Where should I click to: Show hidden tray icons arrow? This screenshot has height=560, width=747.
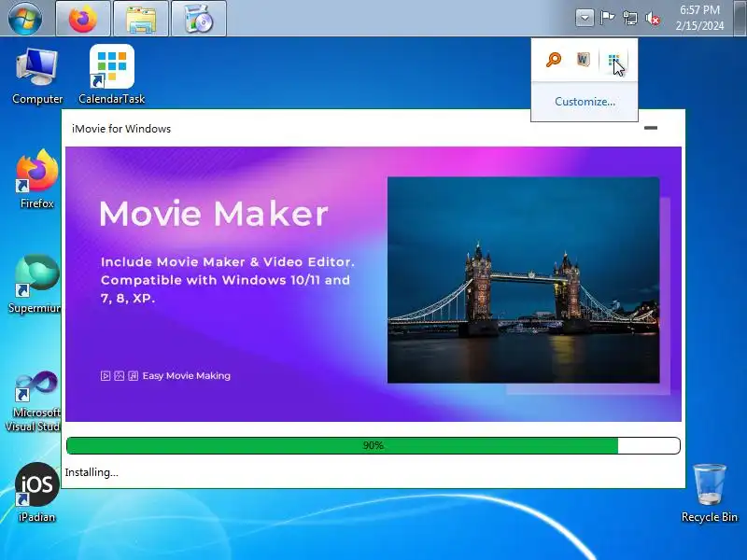point(585,19)
